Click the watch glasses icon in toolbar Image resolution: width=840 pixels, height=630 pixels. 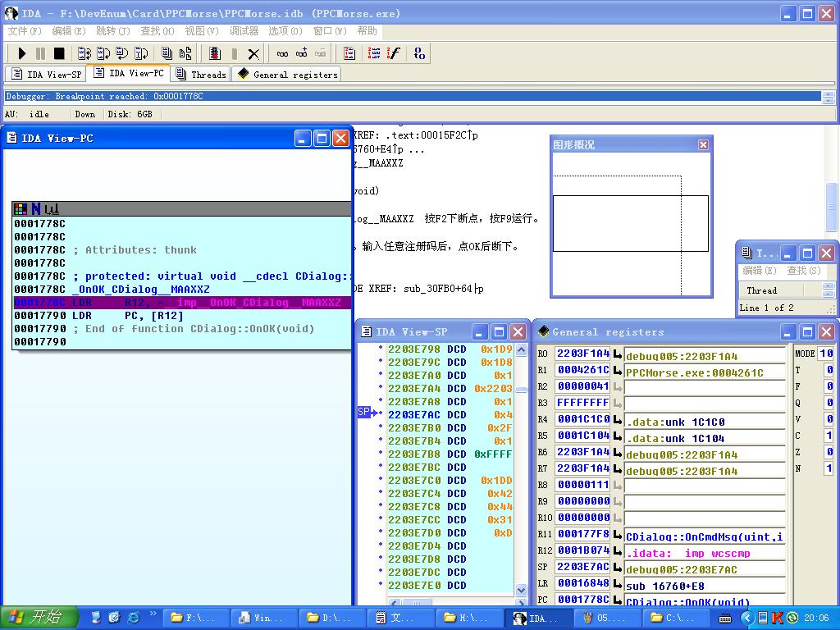pos(282,53)
